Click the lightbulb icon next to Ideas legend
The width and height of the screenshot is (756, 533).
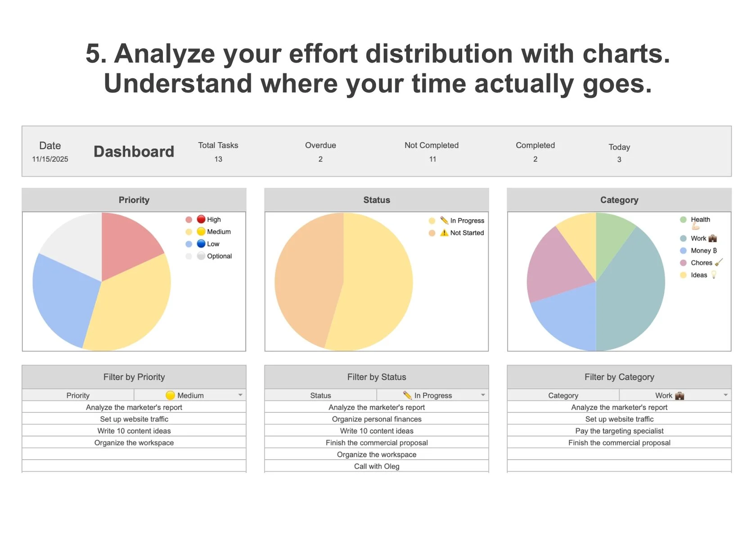(714, 275)
